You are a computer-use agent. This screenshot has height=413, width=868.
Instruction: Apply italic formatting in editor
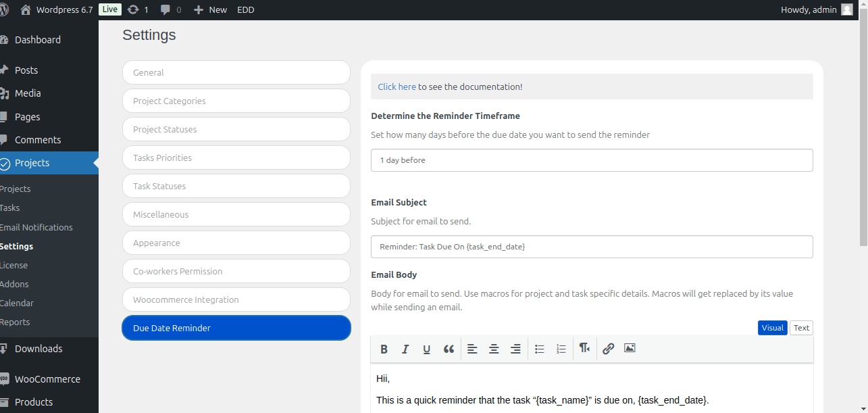[405, 349]
